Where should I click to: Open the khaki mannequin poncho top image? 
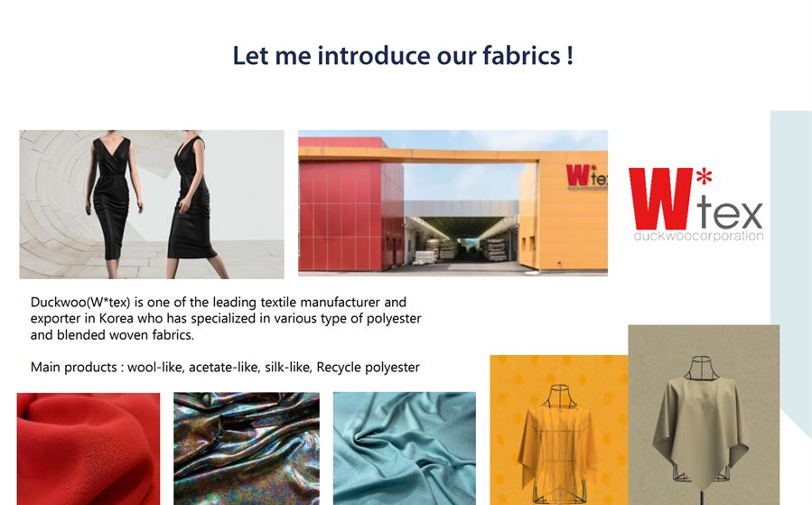click(x=704, y=415)
